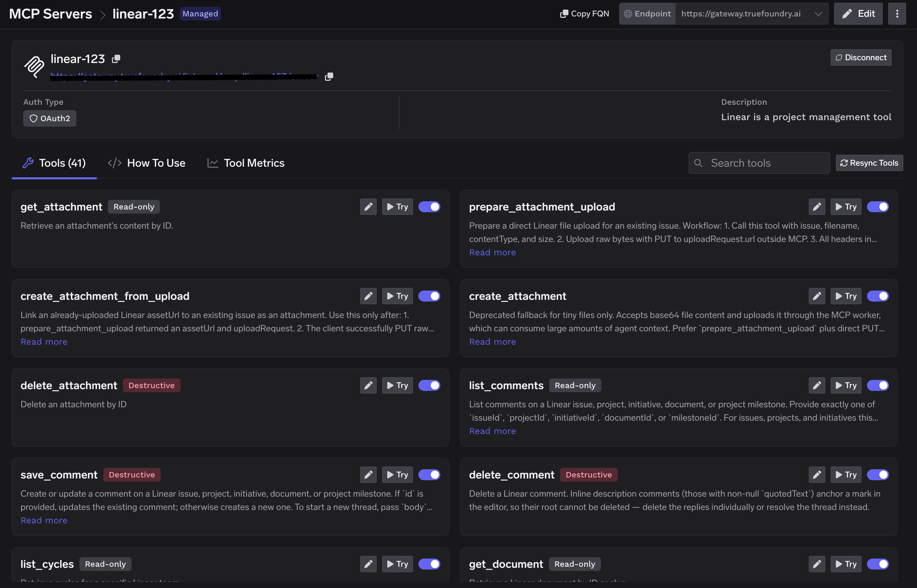Click the Endpoint globe icon
The height and width of the screenshot is (588, 917).
tap(628, 14)
